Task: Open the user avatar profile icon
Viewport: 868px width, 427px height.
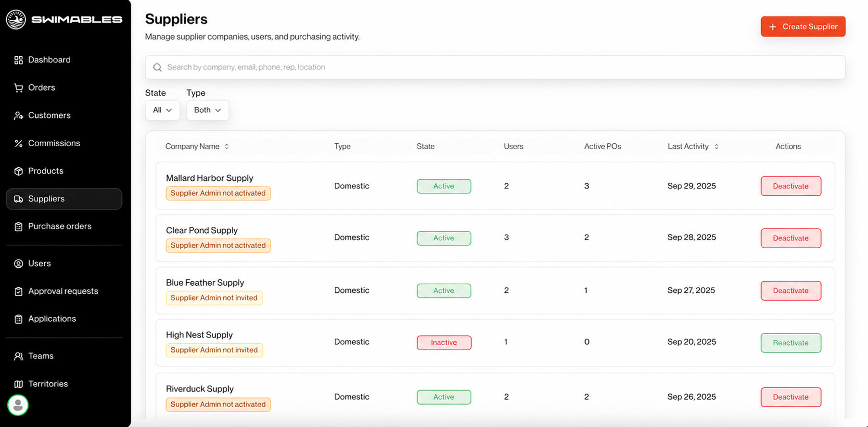Action: click(18, 405)
